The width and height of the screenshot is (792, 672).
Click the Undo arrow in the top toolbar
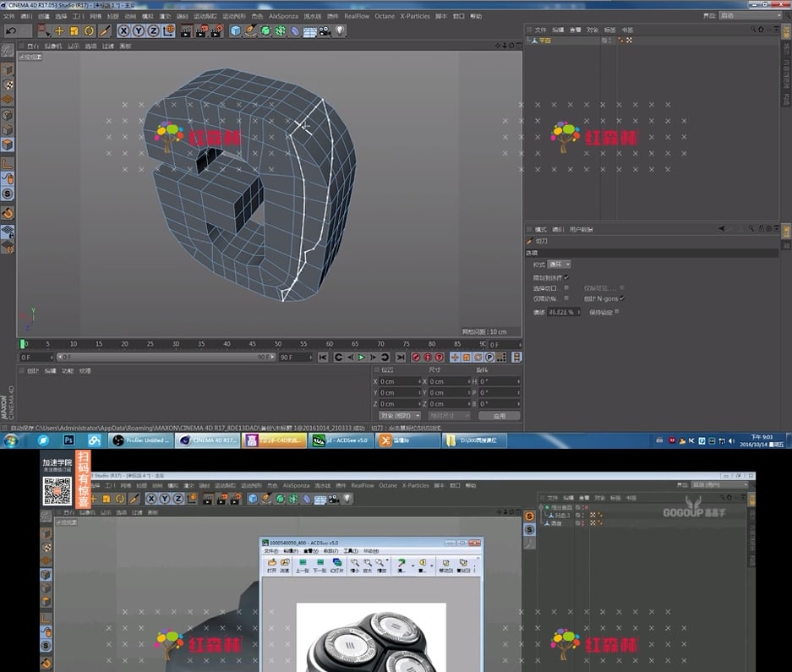[11, 31]
